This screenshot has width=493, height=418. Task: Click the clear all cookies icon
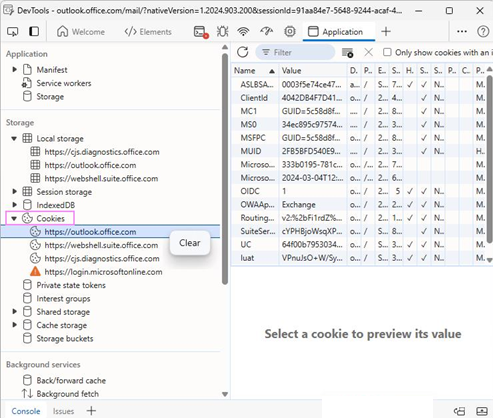347,53
